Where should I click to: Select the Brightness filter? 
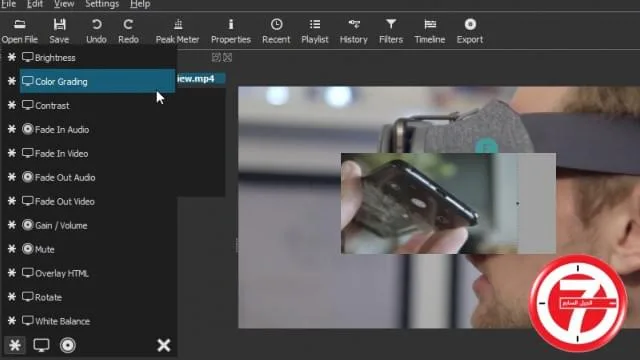point(98,58)
